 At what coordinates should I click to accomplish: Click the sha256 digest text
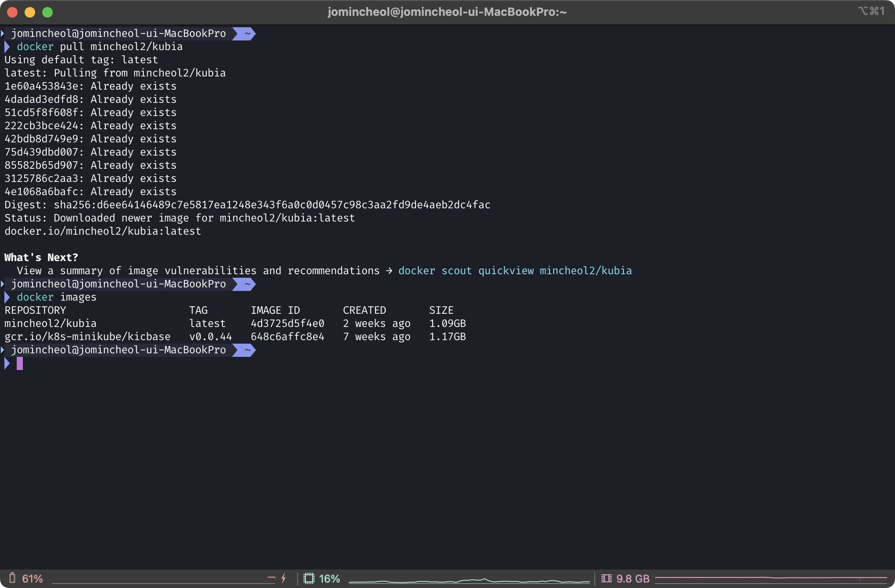[x=272, y=205]
